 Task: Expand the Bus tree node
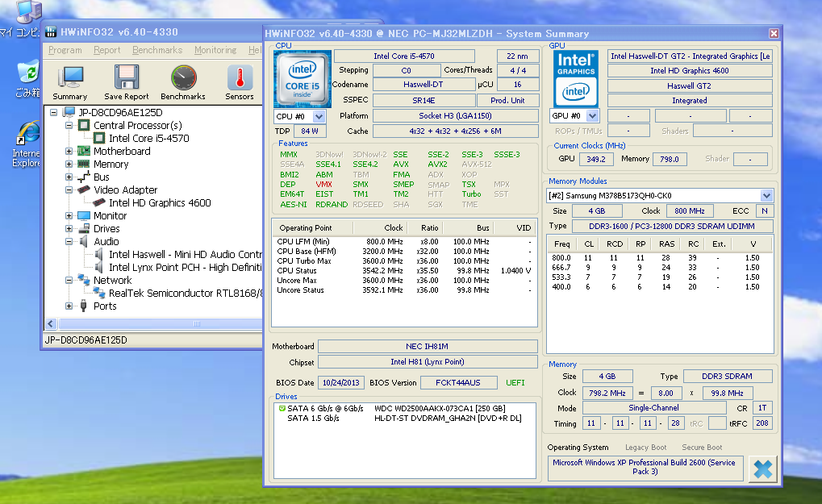pyautogui.click(x=69, y=177)
